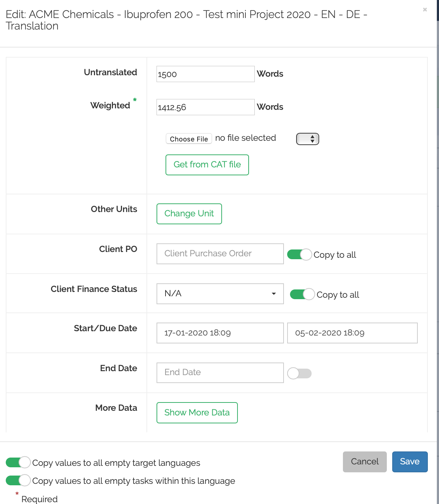Click the End Date input field
This screenshot has width=439, height=504.
220,373
